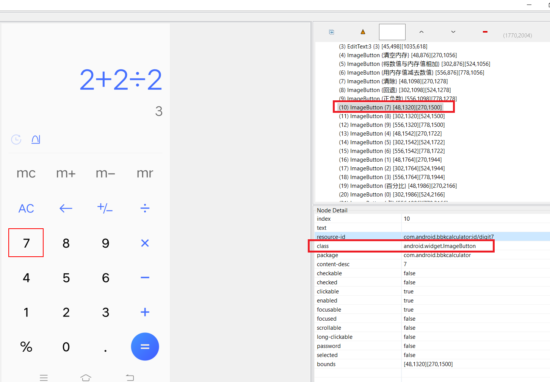The height and width of the screenshot is (382, 550).
Task: Click the up arrow for the previous search result
Action: (x=421, y=32)
